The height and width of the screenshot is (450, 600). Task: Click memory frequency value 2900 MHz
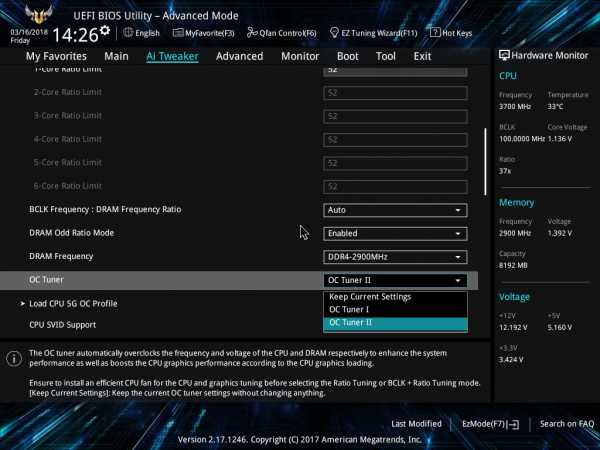515,233
